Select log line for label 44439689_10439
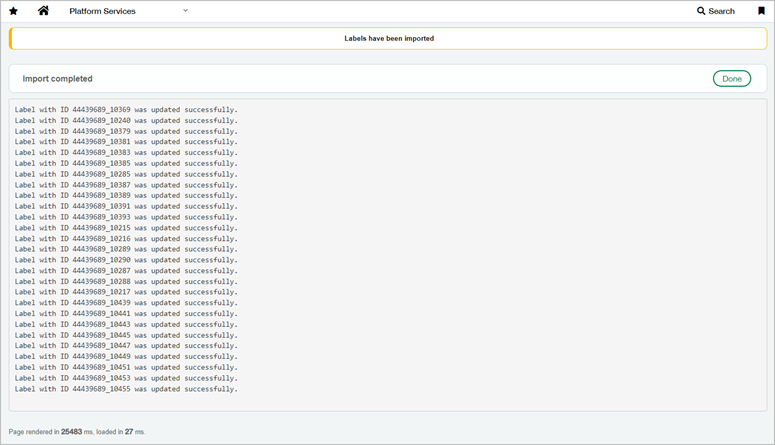Image resolution: width=775 pixels, height=445 pixels. (126, 303)
